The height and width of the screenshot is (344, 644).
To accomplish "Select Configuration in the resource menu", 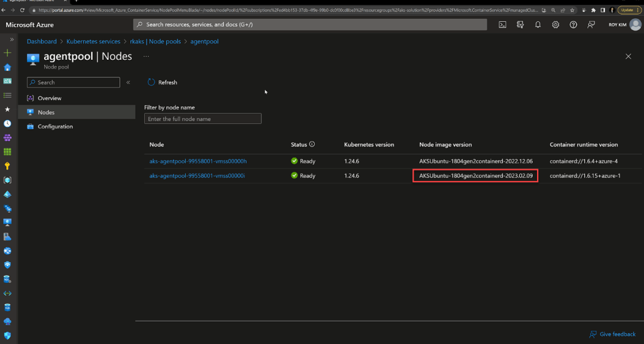I will pyautogui.click(x=55, y=126).
